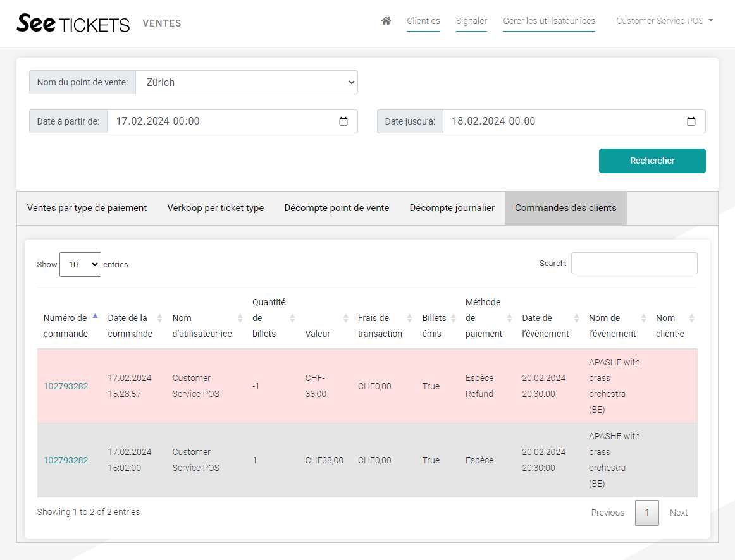Click the home icon in navigation bar
The height and width of the screenshot is (560, 735).
[x=386, y=21]
